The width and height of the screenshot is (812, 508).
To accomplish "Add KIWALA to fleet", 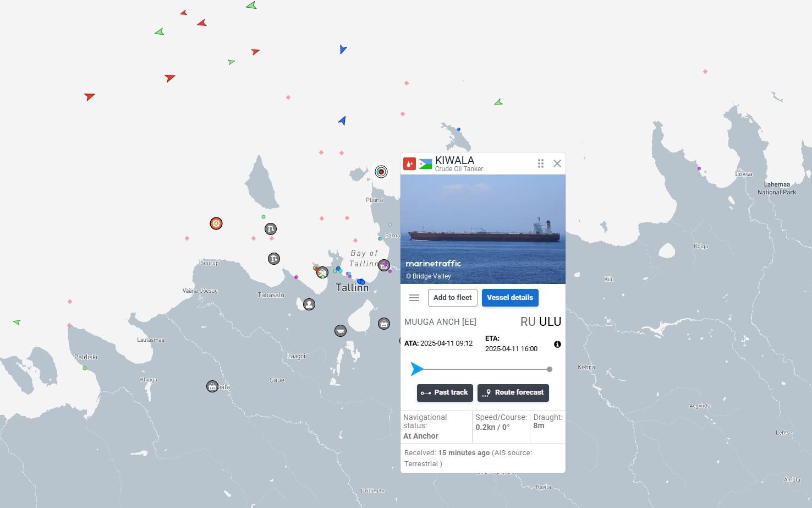I will click(x=452, y=298).
